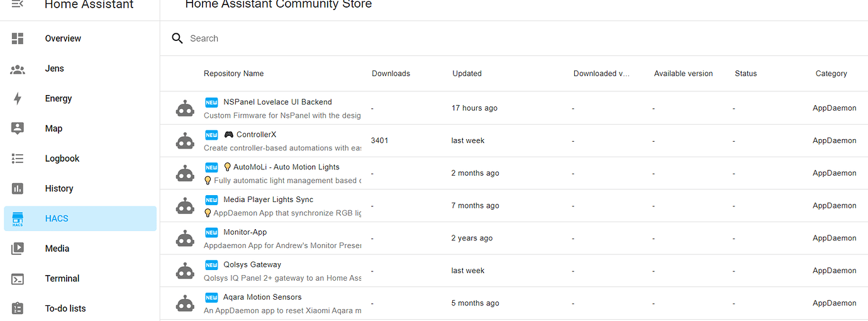Open To-do lists from the sidebar
Viewport: 868px width, 321px height.
click(81, 308)
